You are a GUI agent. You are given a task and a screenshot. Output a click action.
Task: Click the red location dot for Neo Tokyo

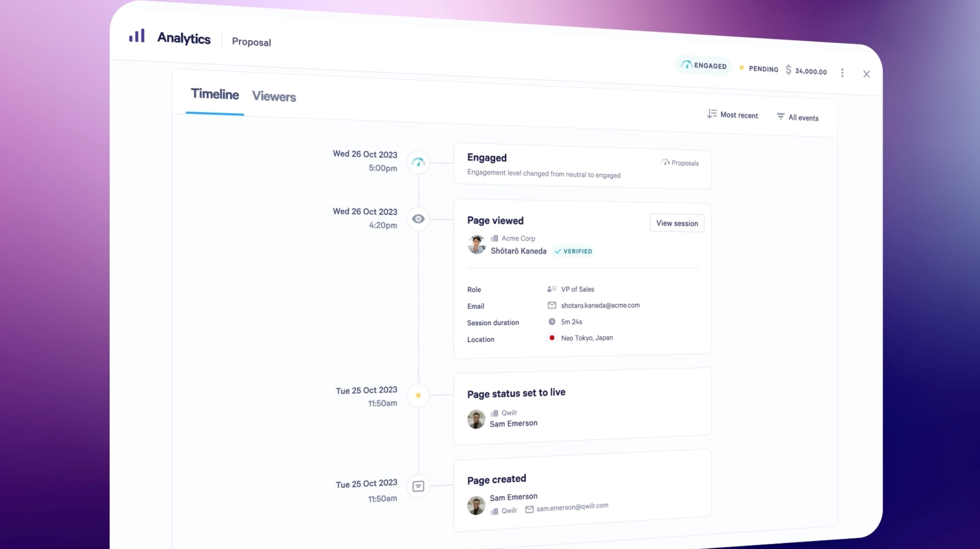551,338
